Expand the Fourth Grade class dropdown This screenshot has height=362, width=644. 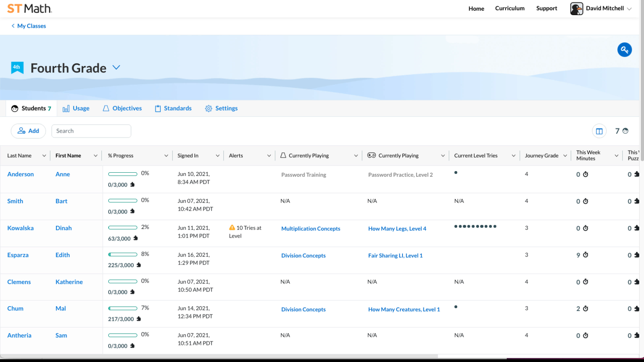116,68
